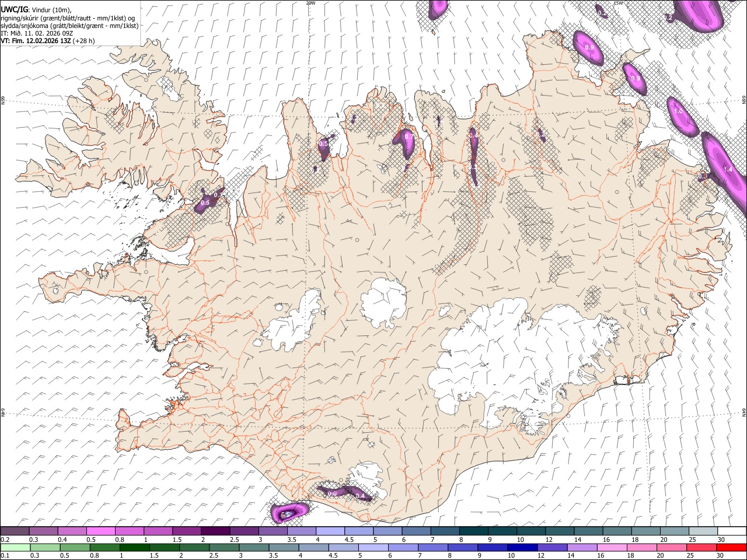The width and height of the screenshot is (747, 560).
Task: Select lower legend violet swatch at 12
Action: (551, 547)
